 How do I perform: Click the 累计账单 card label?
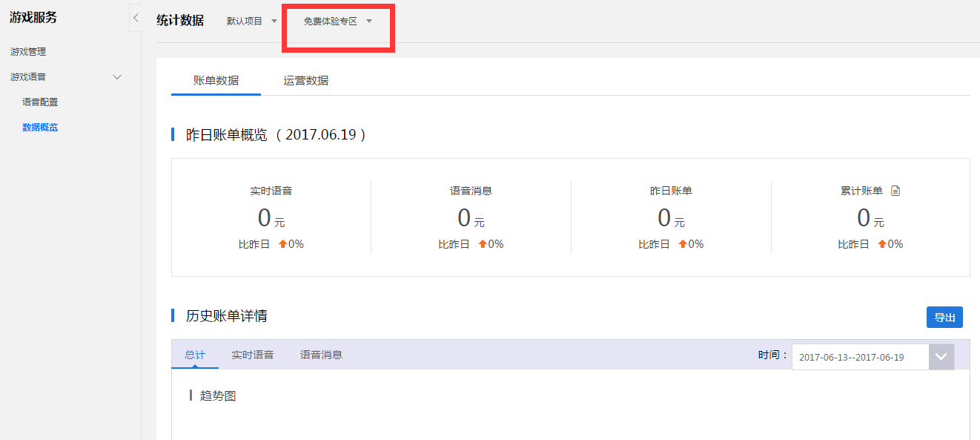tap(861, 191)
